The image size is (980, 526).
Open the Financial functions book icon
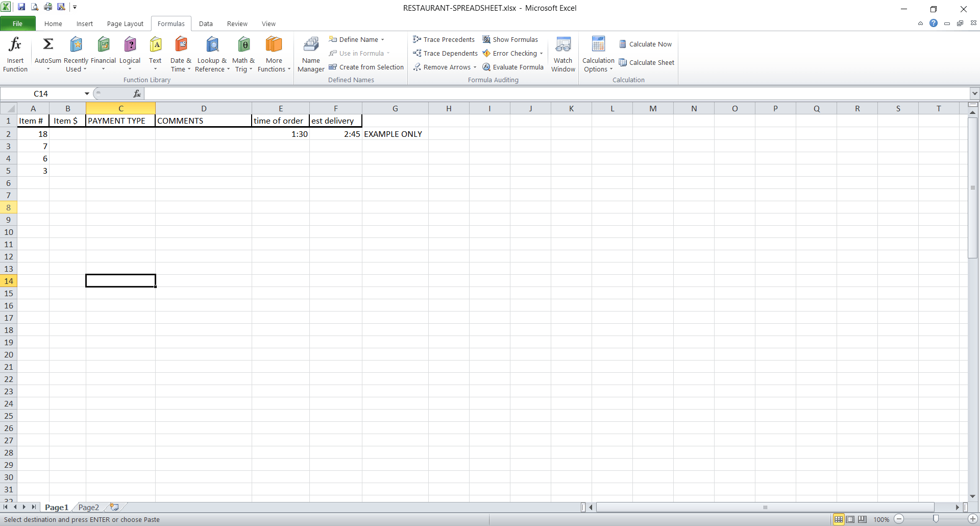[x=104, y=45]
